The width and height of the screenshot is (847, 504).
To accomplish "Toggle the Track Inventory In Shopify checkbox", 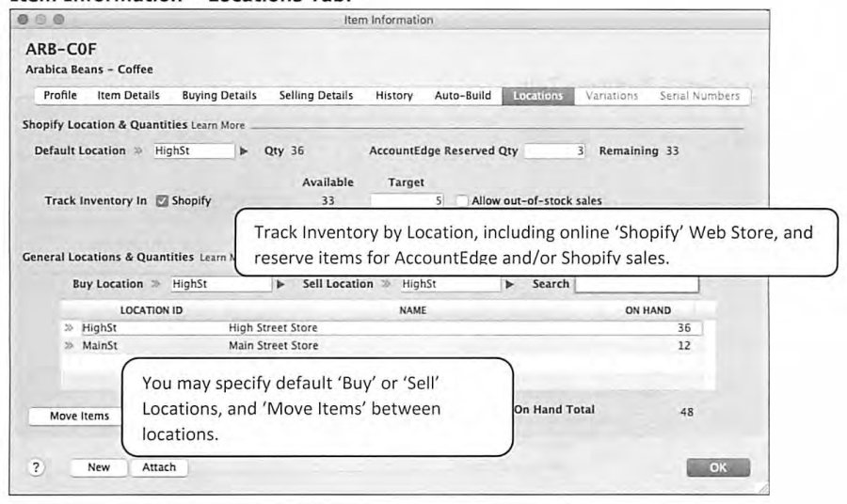I will (x=162, y=200).
